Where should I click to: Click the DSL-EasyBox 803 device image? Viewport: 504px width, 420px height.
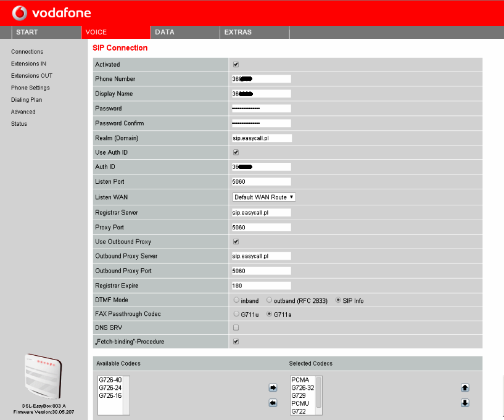tap(42, 376)
